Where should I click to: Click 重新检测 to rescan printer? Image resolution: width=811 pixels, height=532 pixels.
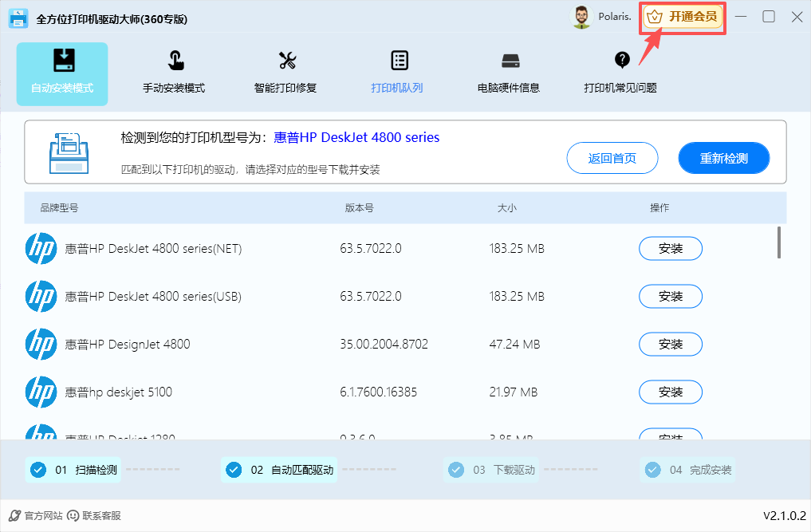click(723, 158)
